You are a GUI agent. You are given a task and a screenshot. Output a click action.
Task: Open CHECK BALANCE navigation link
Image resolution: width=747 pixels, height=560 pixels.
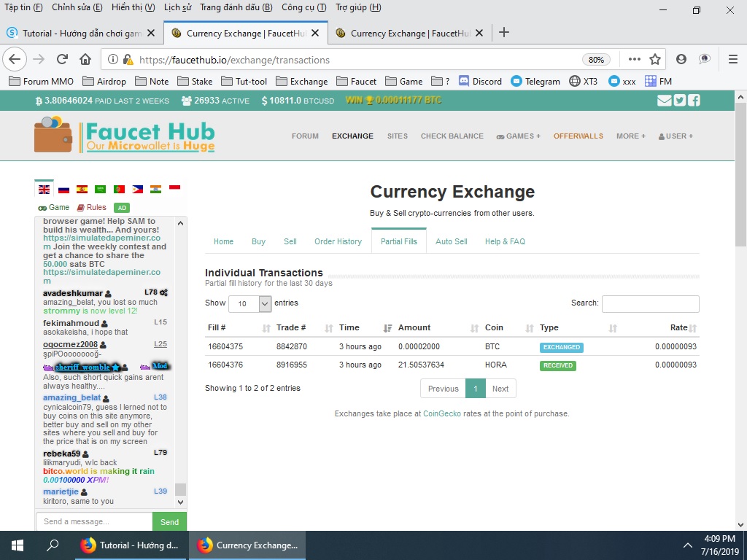[452, 136]
